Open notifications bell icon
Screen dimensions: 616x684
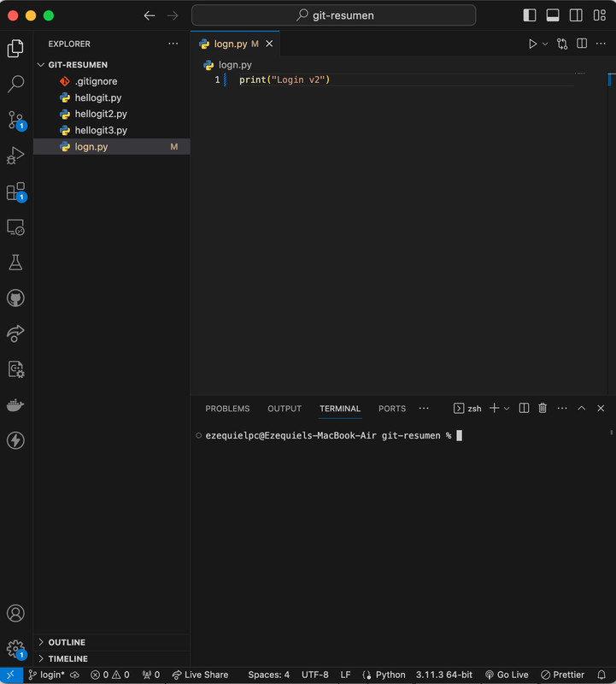click(x=601, y=675)
